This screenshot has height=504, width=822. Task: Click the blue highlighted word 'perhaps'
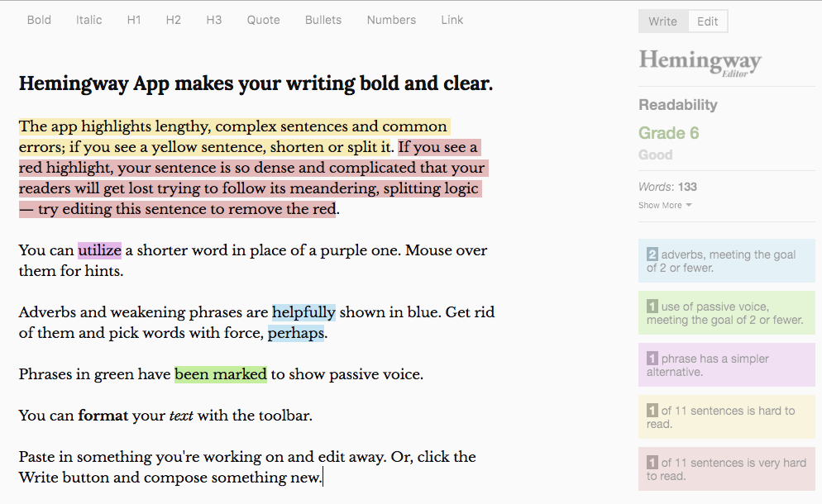click(296, 333)
